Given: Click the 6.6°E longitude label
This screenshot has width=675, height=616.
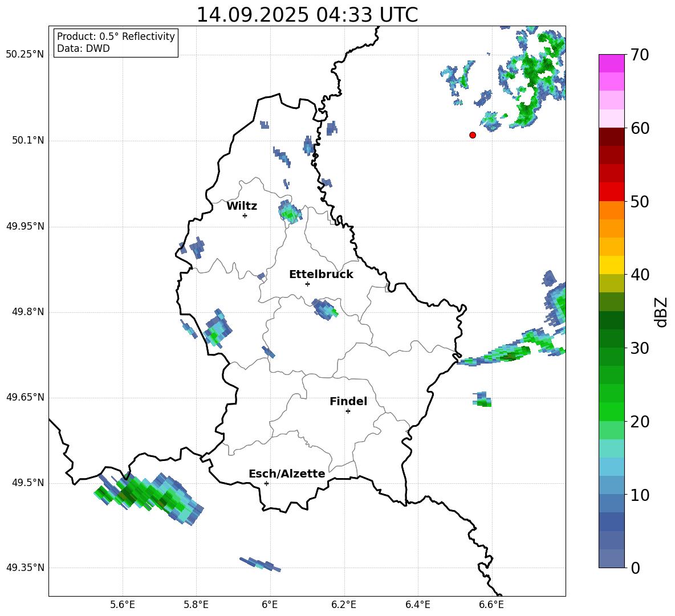Looking at the screenshot, I should click(491, 605).
